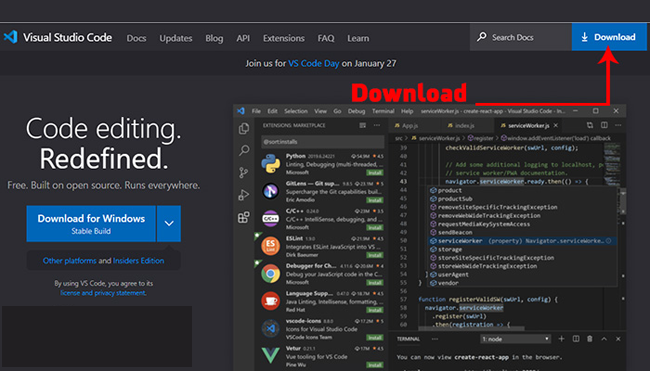Open the Terminal menu
Screen dimensions: 650x371
383,111
